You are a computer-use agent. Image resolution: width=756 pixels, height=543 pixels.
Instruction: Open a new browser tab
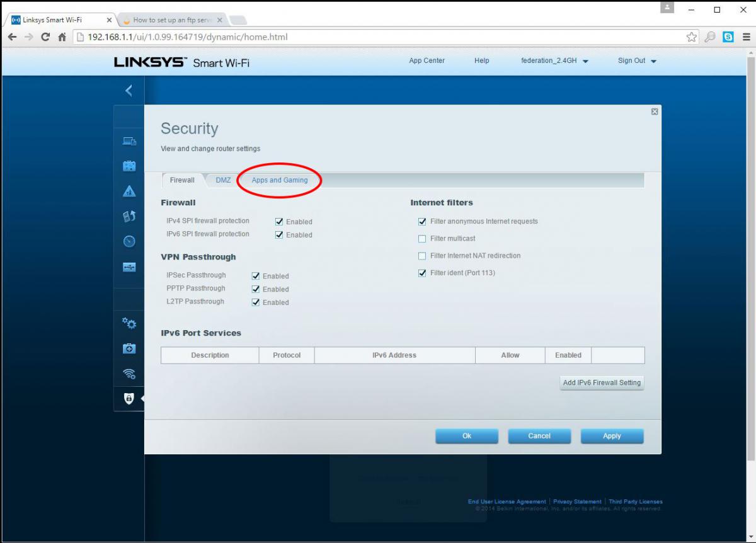238,20
